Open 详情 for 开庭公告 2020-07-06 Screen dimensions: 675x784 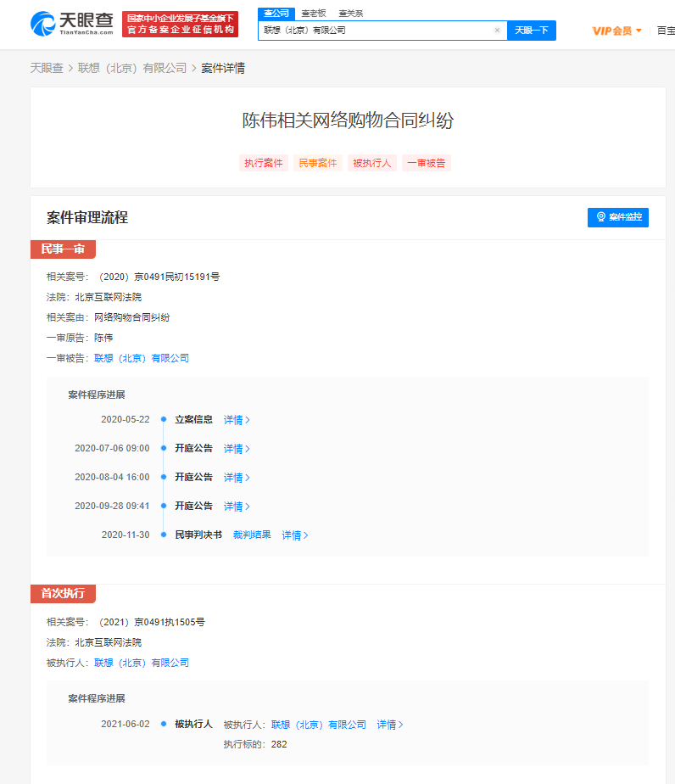tap(237, 449)
